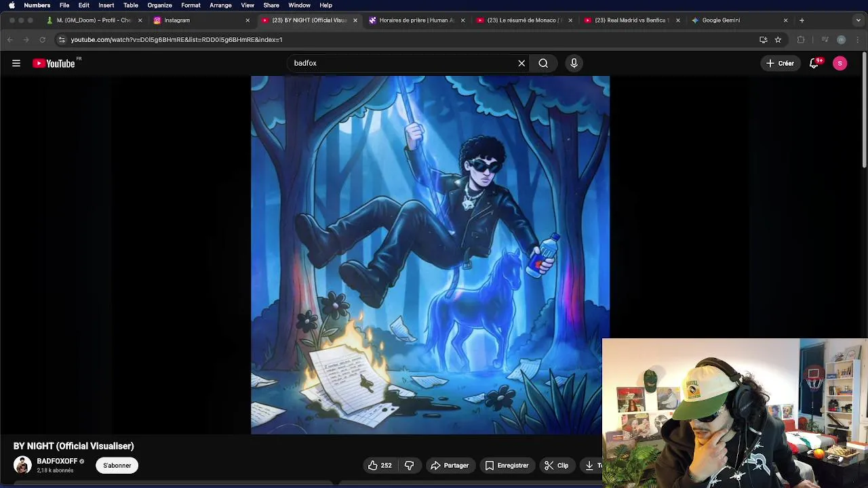This screenshot has width=868, height=488.
Task: Open the Format menu
Action: point(191,5)
